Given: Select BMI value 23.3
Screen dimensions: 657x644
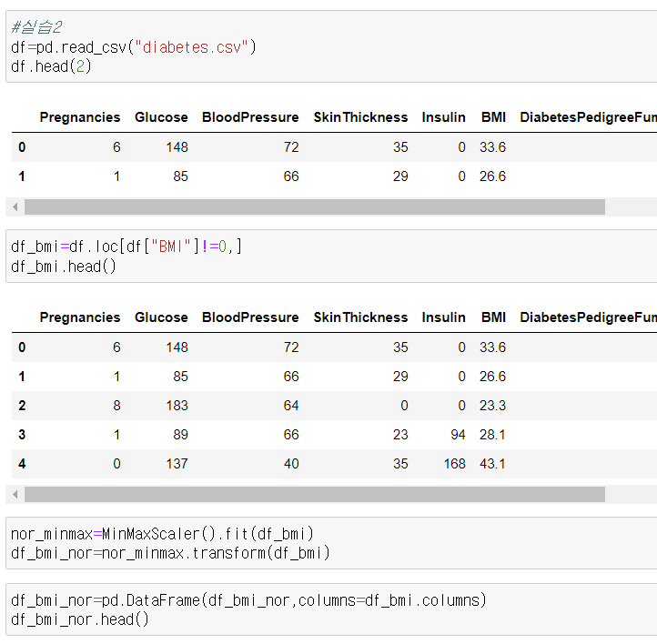Looking at the screenshot, I should click(x=493, y=406).
